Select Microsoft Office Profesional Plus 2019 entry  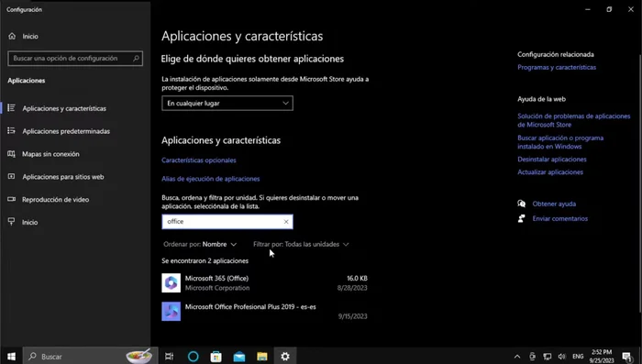point(264,312)
